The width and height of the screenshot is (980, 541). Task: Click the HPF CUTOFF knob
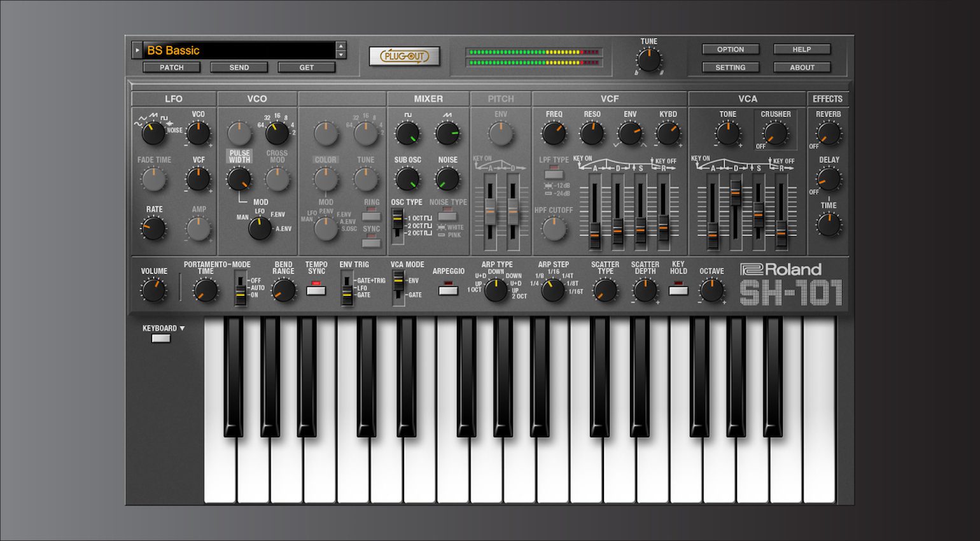click(x=554, y=228)
